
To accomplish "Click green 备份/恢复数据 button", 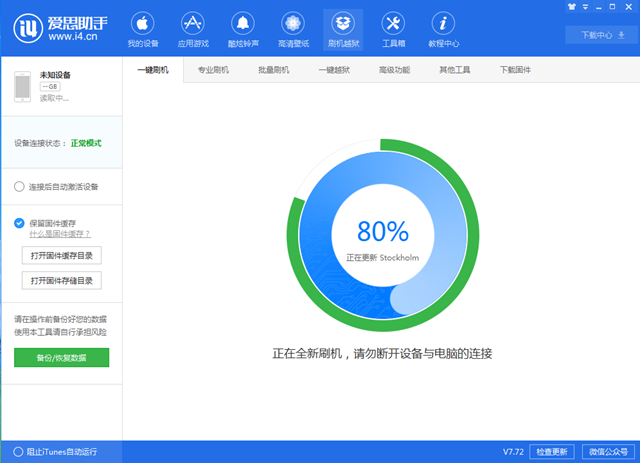I will 62,357.
